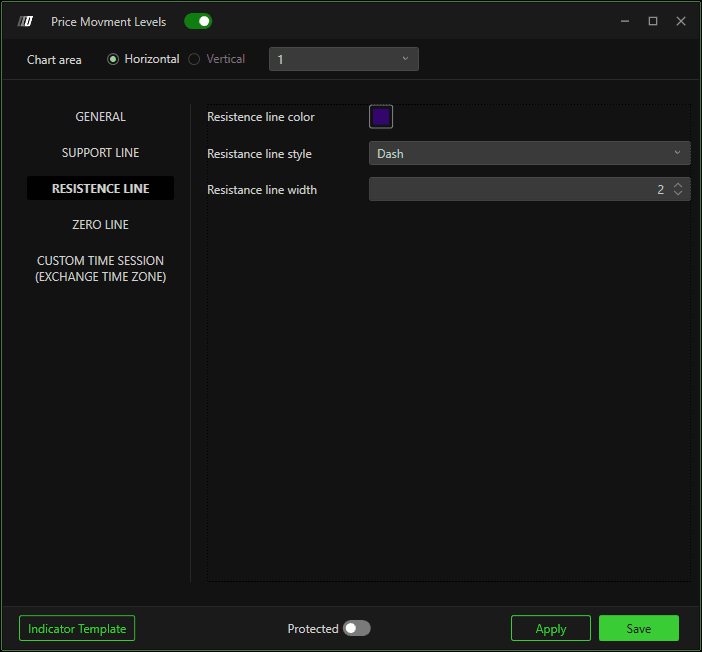This screenshot has height=652, width=702.
Task: Maximize the indicator settings window
Action: [653, 21]
